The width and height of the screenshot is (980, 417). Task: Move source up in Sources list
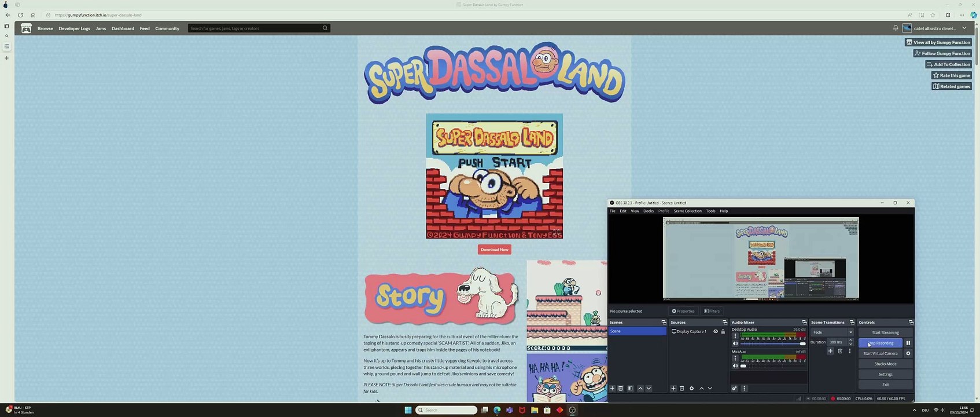coord(702,389)
